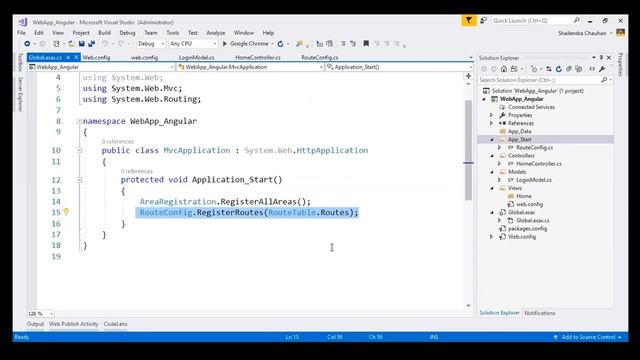The height and width of the screenshot is (360, 640).
Task: Collapse the namespace outlining on line 8
Action: point(80,121)
